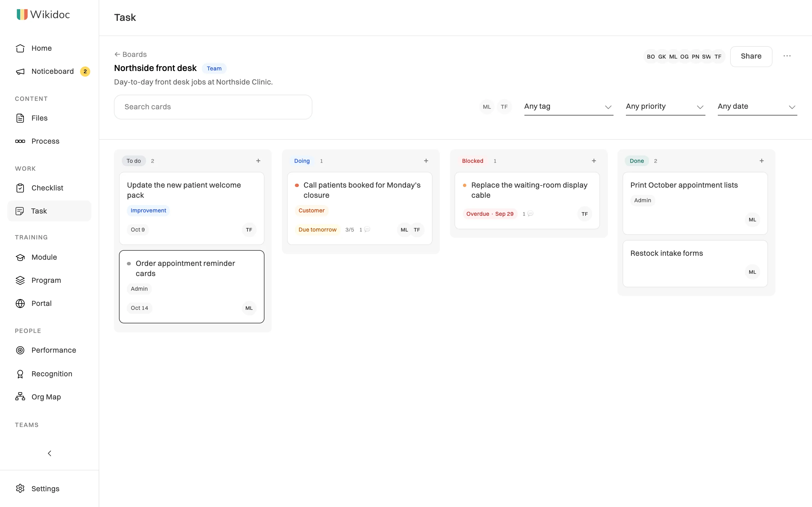Image resolution: width=812 pixels, height=507 pixels.
Task: Open the Any tag dropdown
Action: click(x=568, y=107)
